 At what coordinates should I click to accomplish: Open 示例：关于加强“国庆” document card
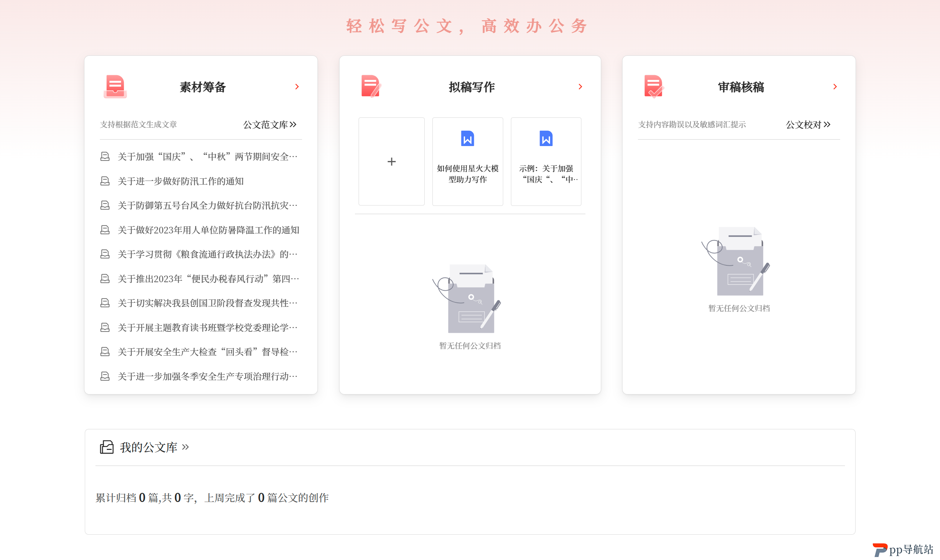coord(546,161)
